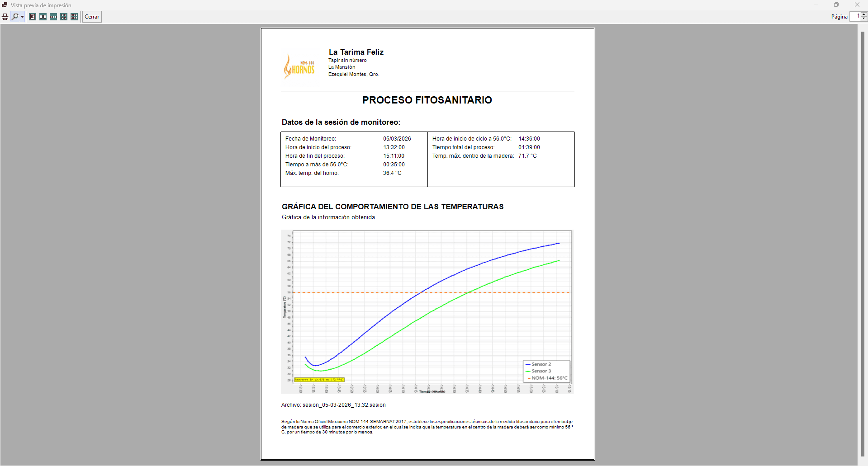The height and width of the screenshot is (466, 868).
Task: Click the NOM-144-SEMARNAT footnote paragraph
Action: (427, 427)
